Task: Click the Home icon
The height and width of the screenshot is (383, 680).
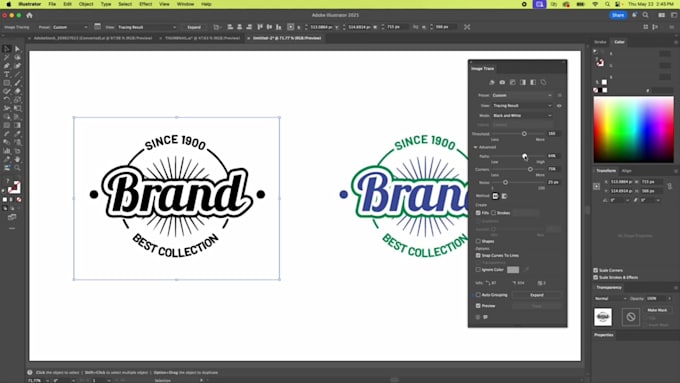Action: pos(29,15)
